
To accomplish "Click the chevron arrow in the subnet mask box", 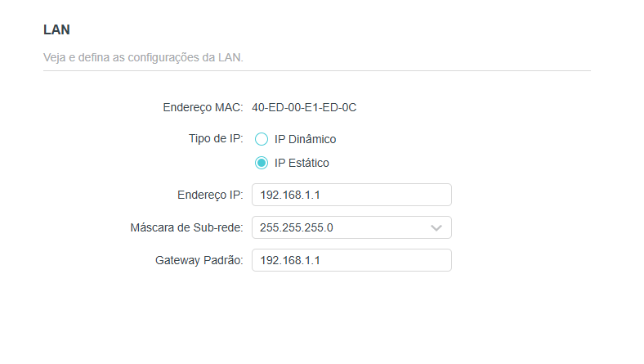I will point(436,228).
